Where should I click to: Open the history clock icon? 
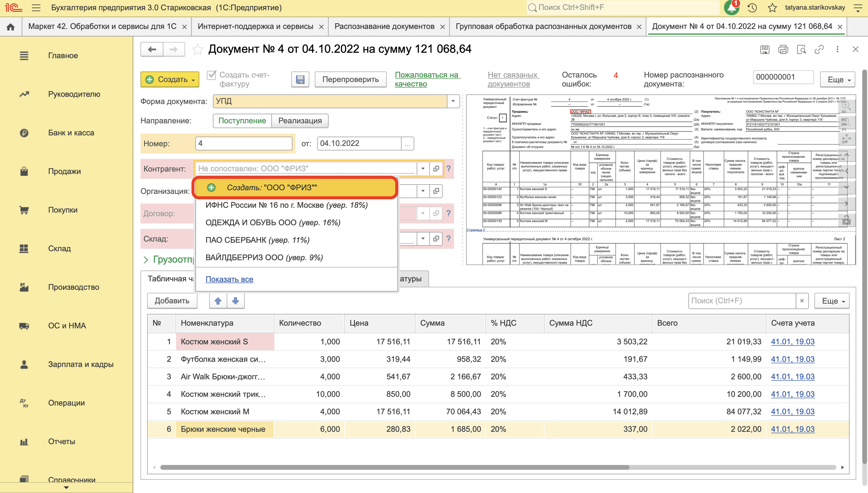(x=752, y=8)
